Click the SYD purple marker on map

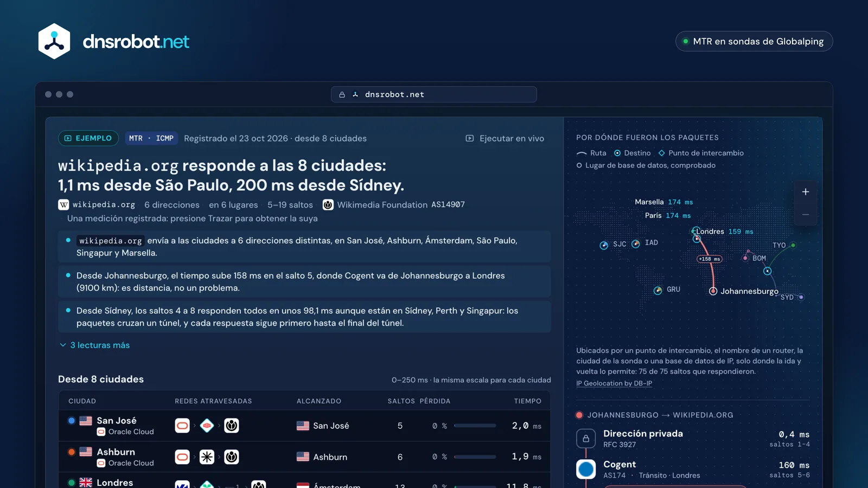point(801,297)
